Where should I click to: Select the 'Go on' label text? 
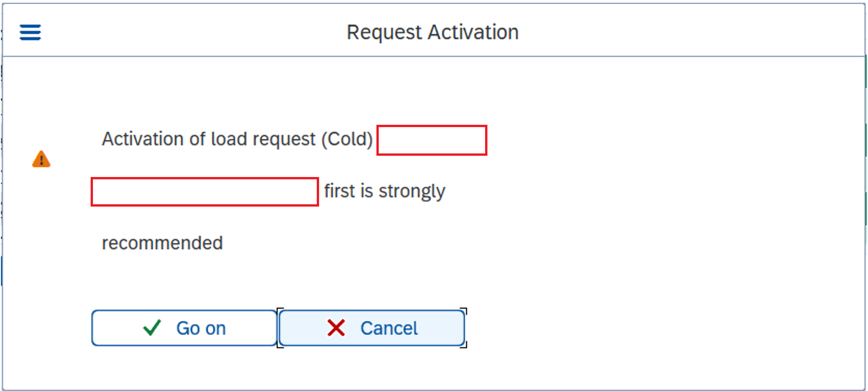click(x=201, y=328)
